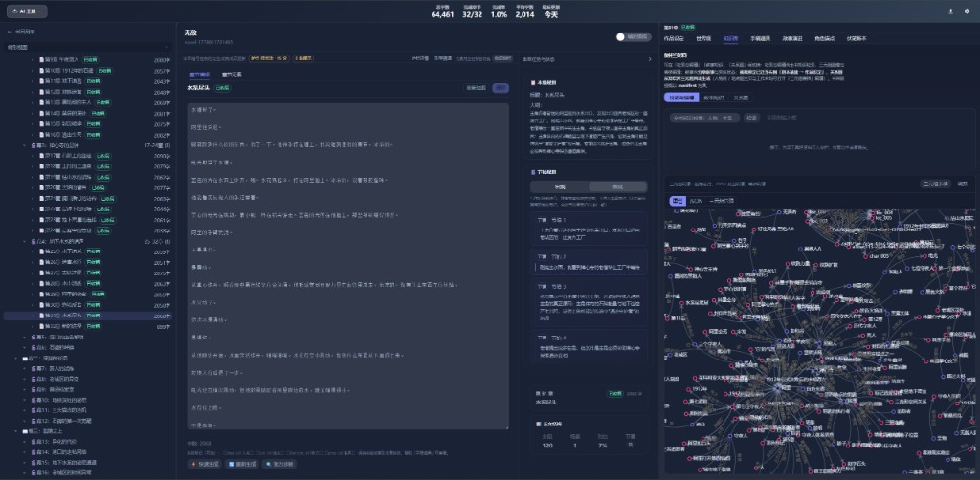Click the document icon of 第12章
This screenshot has width=980, height=480.
(x=41, y=93)
